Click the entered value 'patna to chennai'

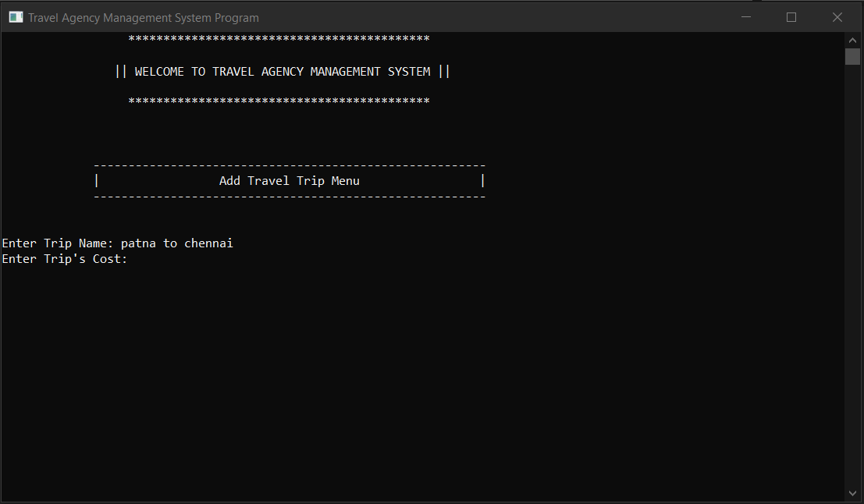coord(177,243)
